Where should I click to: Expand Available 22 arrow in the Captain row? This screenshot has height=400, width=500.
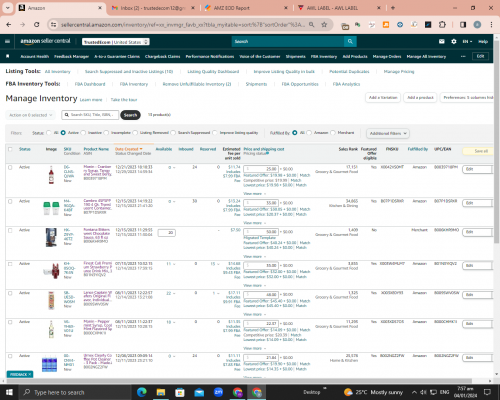(174, 293)
